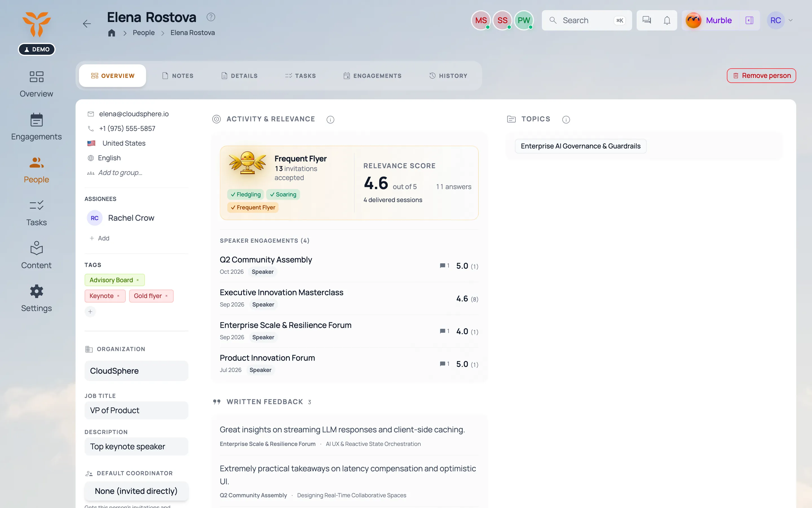Open People breadcrumb link
The width and height of the screenshot is (812, 508).
coord(144,32)
